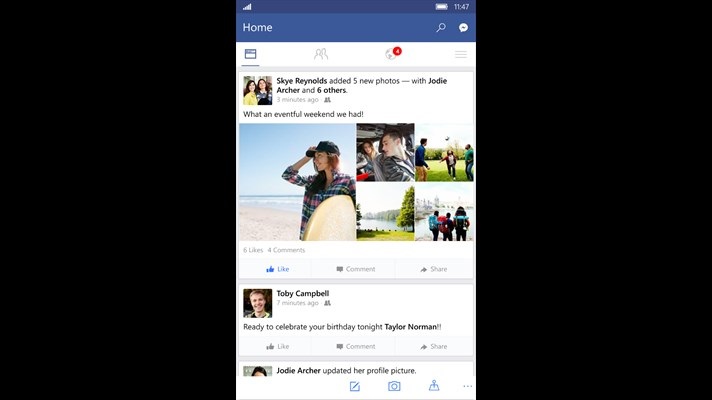
Task: Tap the camera icon to post photo
Action: (394, 386)
